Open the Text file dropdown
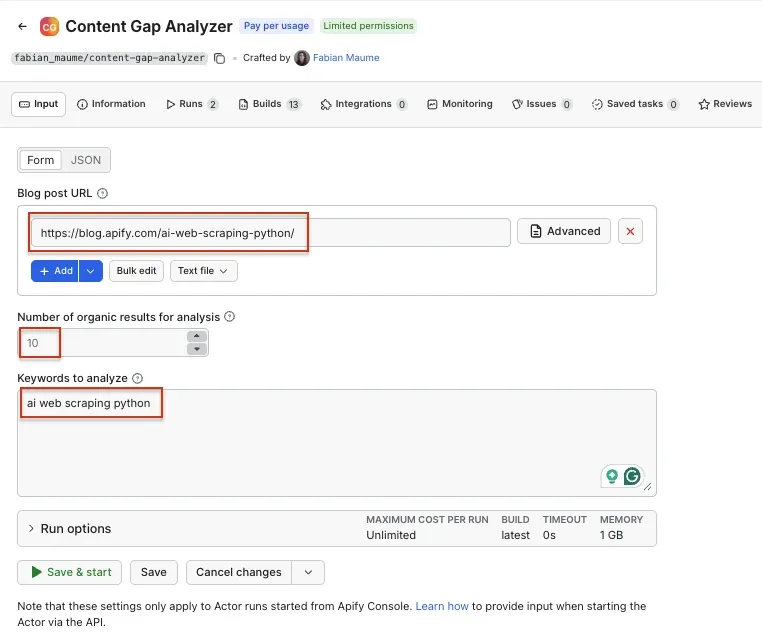This screenshot has width=762, height=639. [x=204, y=271]
